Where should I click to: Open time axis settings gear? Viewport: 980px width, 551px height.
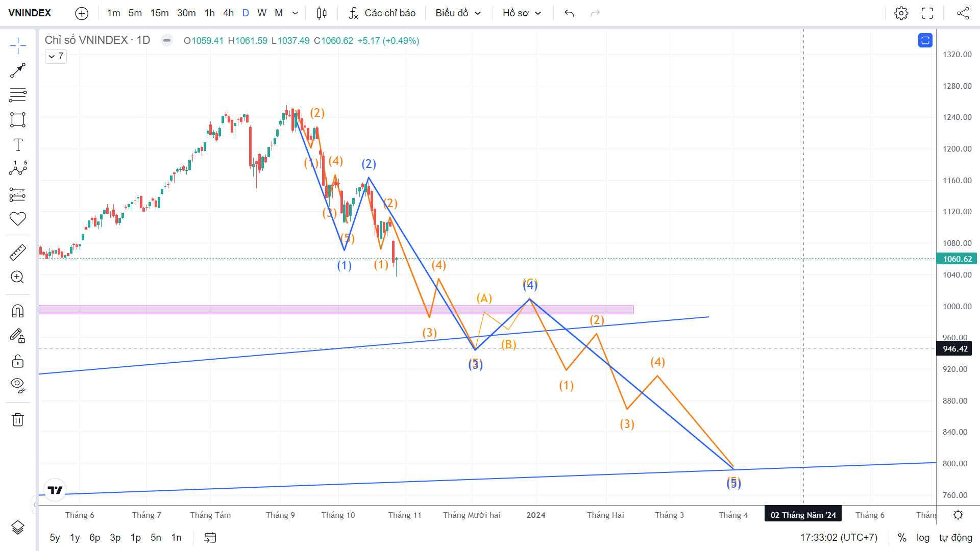pos(958,515)
